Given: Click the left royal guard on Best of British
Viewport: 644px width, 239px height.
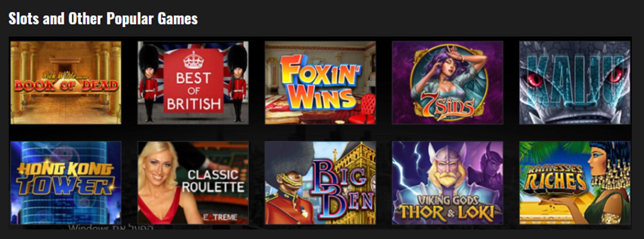Looking at the screenshot, I should pyautogui.click(x=148, y=83).
